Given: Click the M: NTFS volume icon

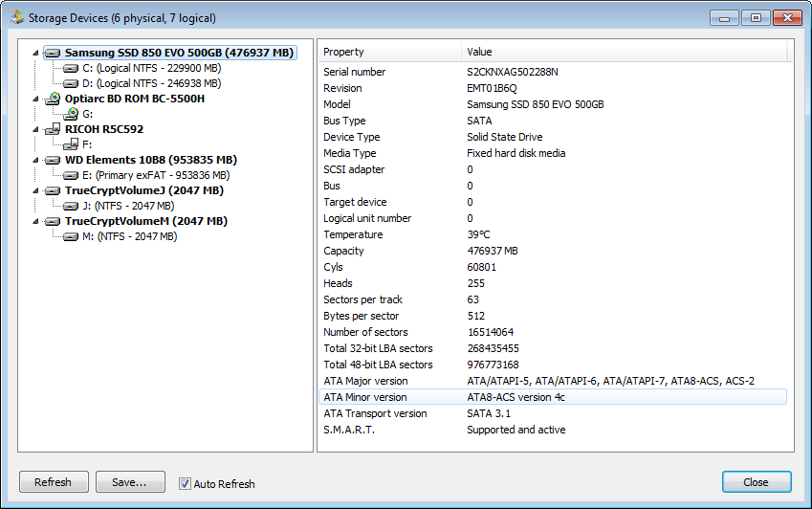Looking at the screenshot, I should [x=71, y=236].
